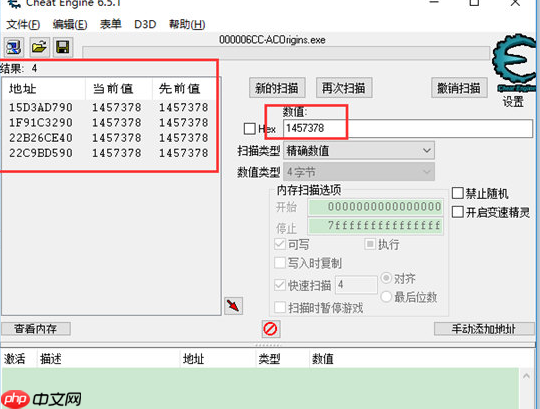Click the 描述 column header
Screen dimensions: 540x409
point(108,359)
